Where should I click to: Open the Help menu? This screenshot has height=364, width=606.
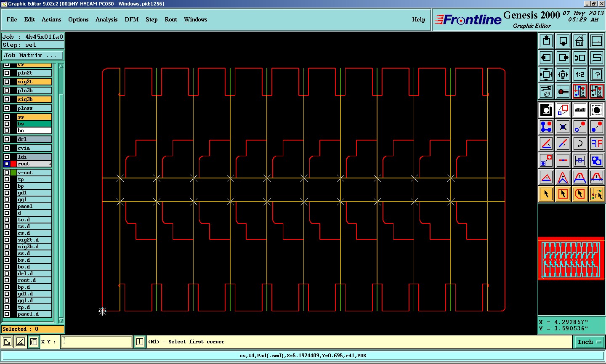(419, 19)
